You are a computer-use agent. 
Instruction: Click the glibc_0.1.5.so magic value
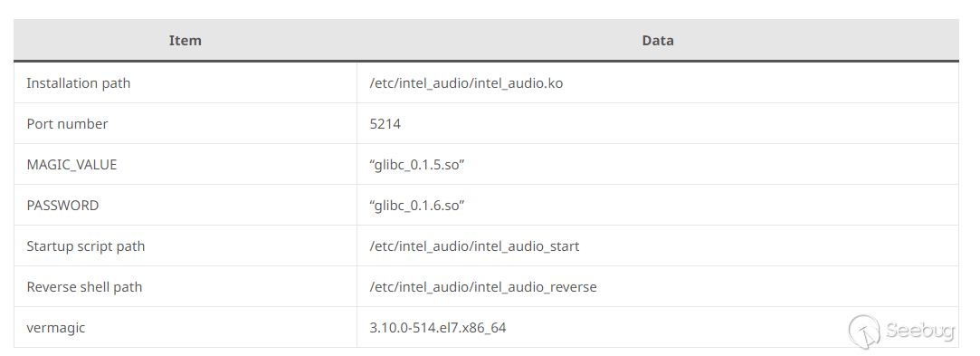click(417, 165)
